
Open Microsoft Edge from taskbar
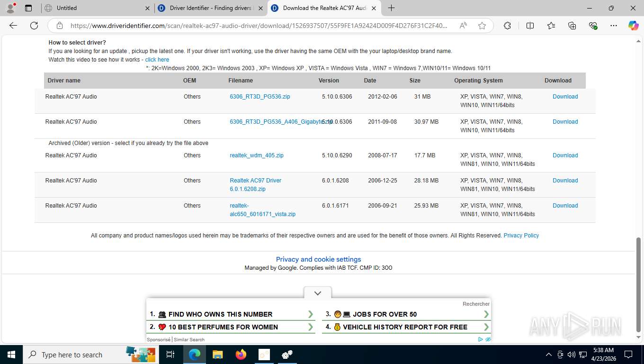click(x=194, y=355)
